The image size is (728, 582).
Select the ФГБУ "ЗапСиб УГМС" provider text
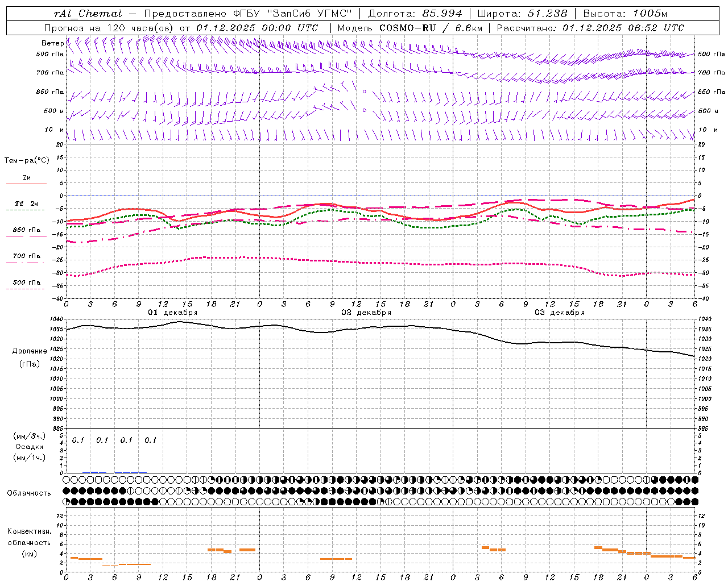coord(293,14)
